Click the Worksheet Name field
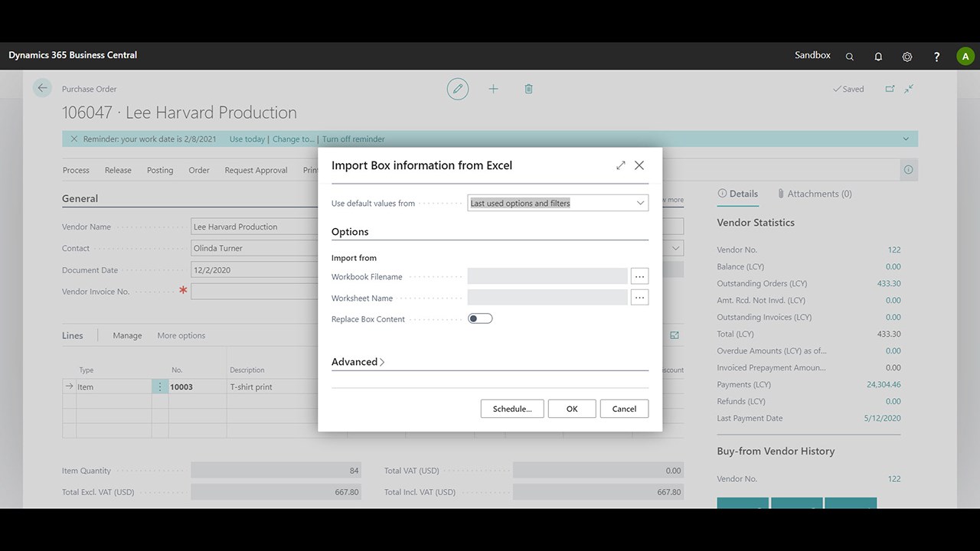The width and height of the screenshot is (980, 551). click(x=547, y=298)
